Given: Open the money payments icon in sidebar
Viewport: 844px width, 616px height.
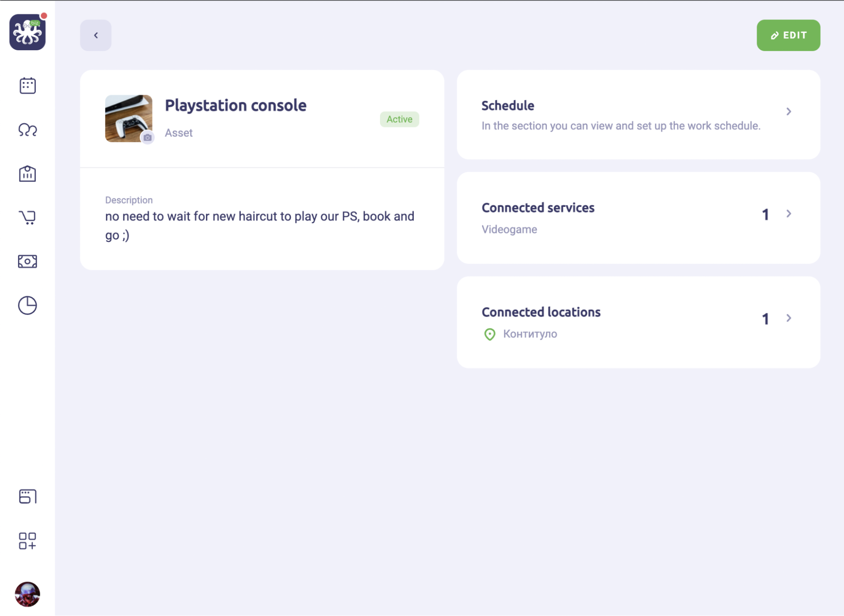Looking at the screenshot, I should point(27,261).
